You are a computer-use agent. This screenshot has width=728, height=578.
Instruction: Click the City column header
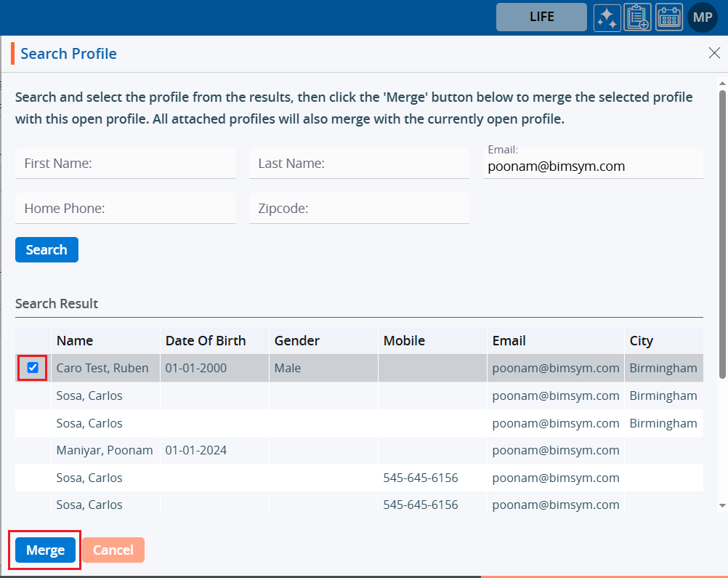click(x=642, y=340)
